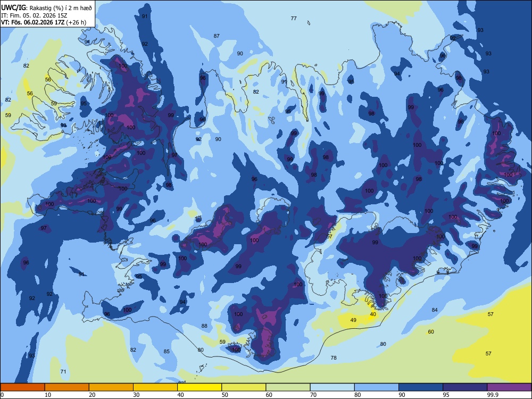Viewport: 532px width, 399px height.
Task: Select the orange 10–20 legend color block
Action: point(67,387)
